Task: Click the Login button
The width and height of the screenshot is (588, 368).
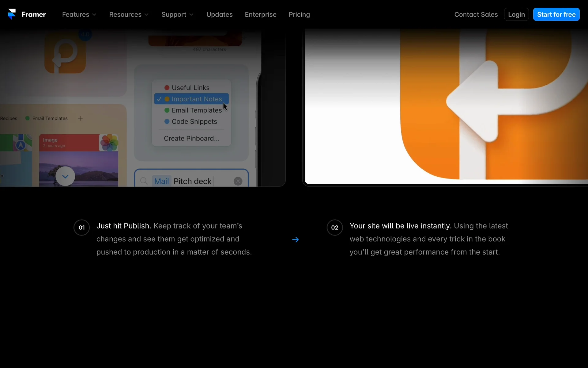Action: (x=516, y=14)
